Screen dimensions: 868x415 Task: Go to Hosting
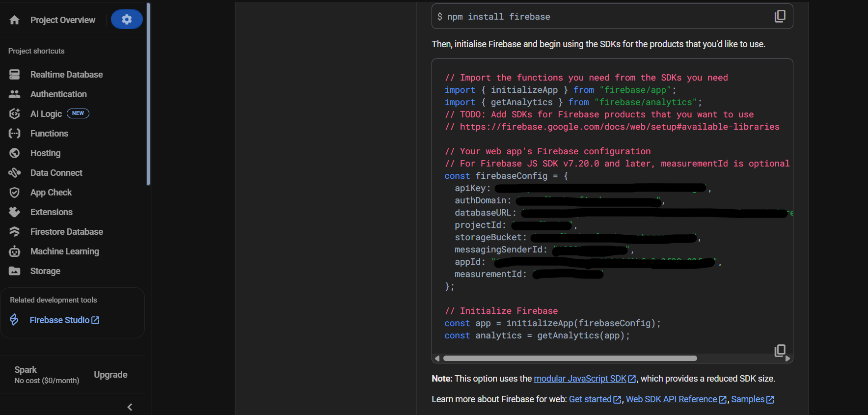[x=45, y=153]
